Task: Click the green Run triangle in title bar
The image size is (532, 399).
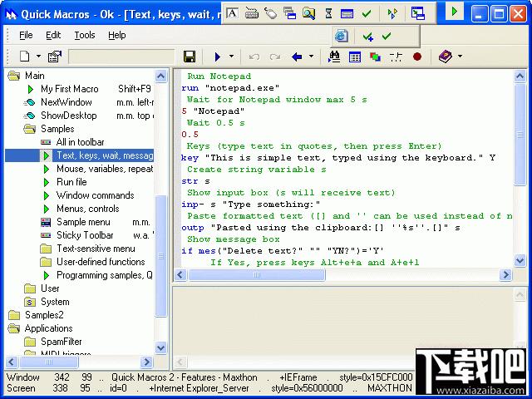Action: [454, 12]
